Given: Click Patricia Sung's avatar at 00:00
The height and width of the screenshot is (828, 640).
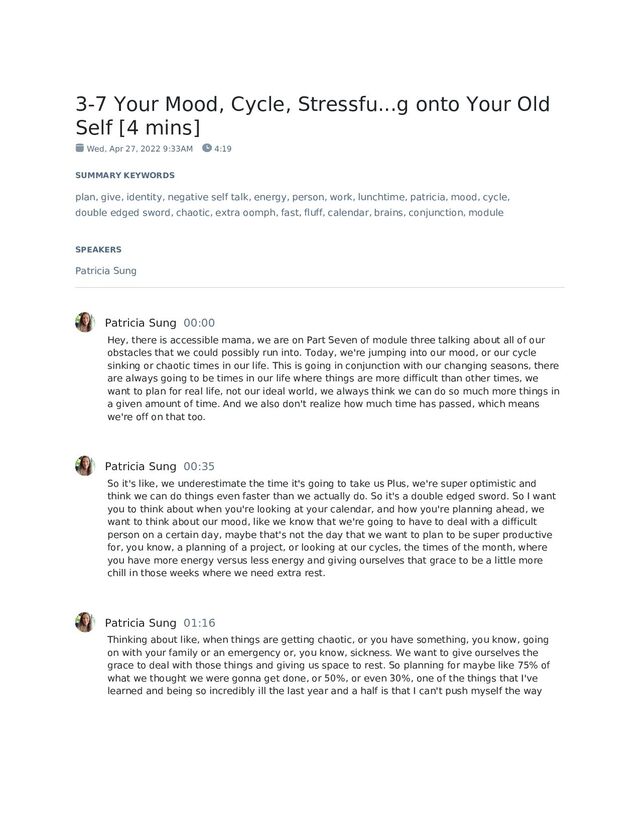Looking at the screenshot, I should click(84, 322).
